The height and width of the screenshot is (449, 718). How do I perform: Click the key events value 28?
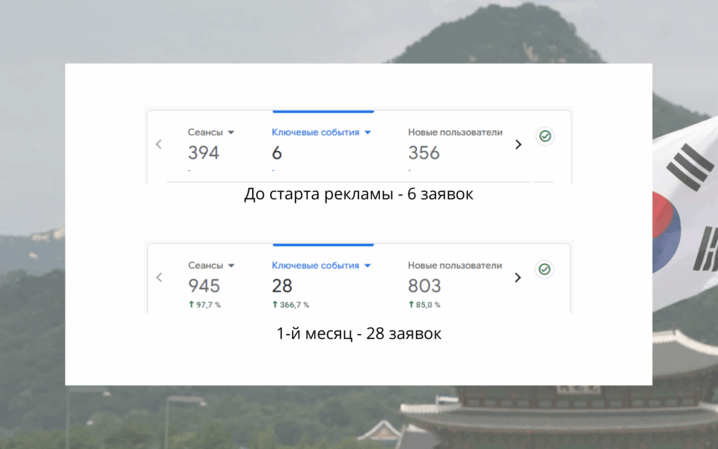click(282, 286)
